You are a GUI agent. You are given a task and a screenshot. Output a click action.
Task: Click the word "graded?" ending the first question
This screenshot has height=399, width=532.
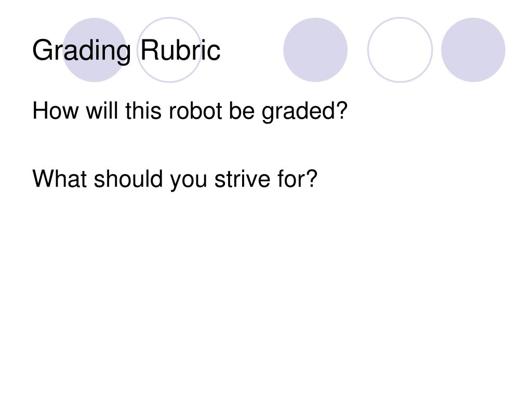tap(304, 112)
